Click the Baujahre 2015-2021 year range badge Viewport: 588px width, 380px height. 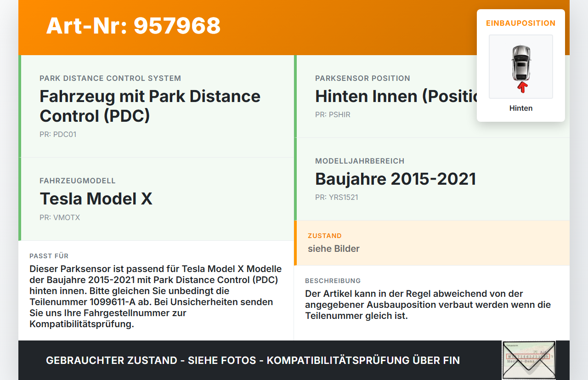click(x=396, y=179)
